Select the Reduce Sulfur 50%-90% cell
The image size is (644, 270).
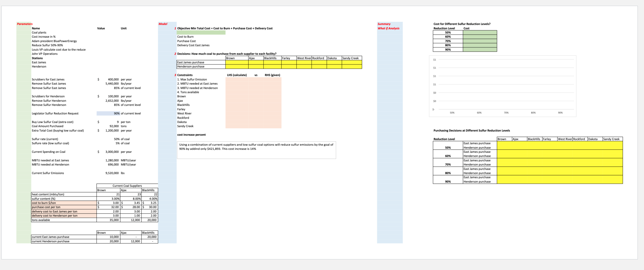(x=47, y=45)
